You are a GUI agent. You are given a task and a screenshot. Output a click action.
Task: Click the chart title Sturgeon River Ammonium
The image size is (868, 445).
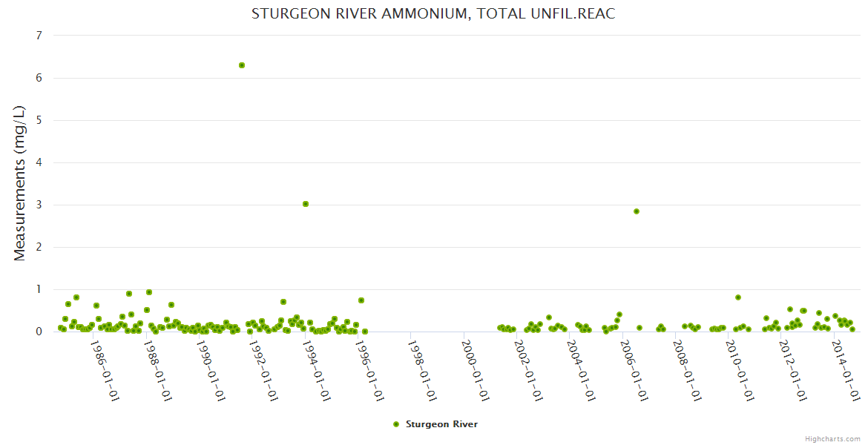pyautogui.click(x=433, y=14)
